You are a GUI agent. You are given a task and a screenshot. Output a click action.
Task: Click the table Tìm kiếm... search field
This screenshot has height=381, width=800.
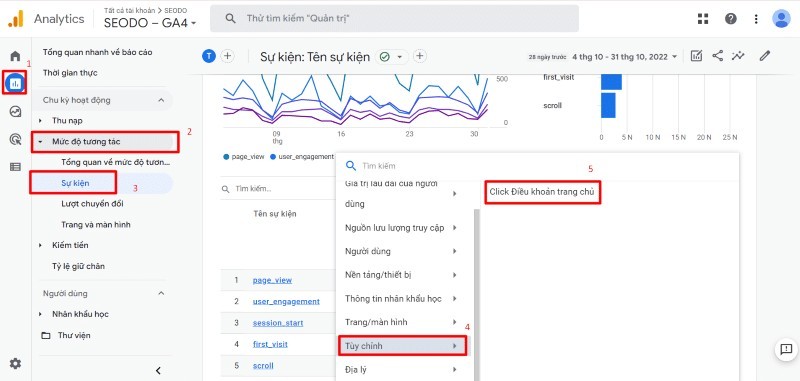click(x=278, y=189)
